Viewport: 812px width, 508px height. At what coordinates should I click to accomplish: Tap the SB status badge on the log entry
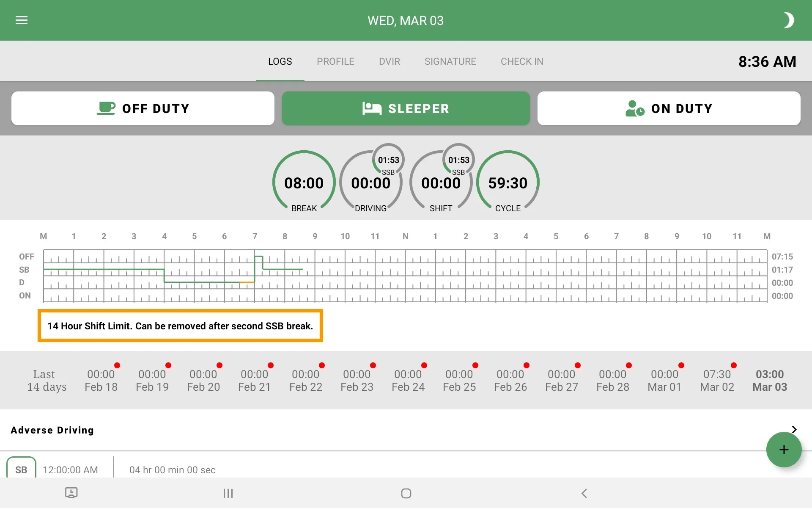21,469
